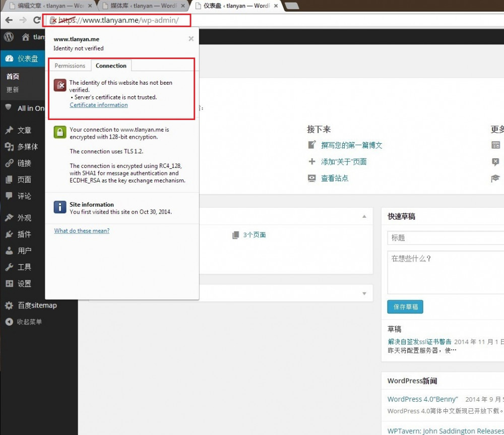Open the 设置 settings menu
Viewport: 504px width, 435px height.
(24, 283)
